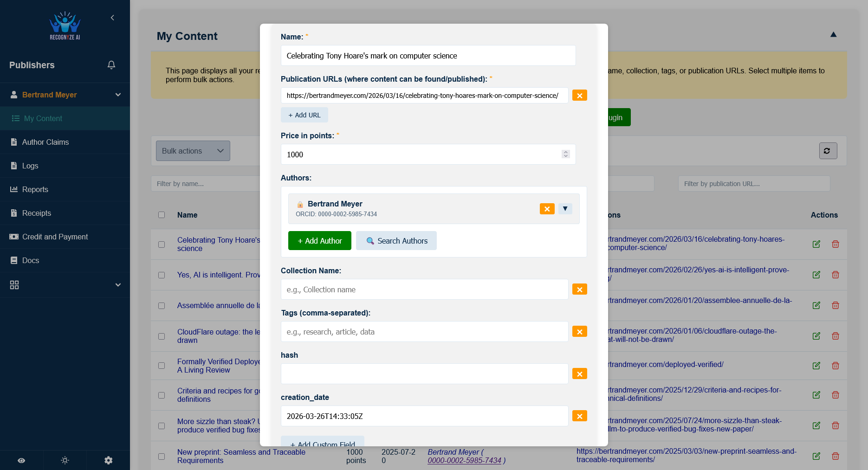
Task: Delete the CloudFlare outage row
Action: (x=836, y=336)
